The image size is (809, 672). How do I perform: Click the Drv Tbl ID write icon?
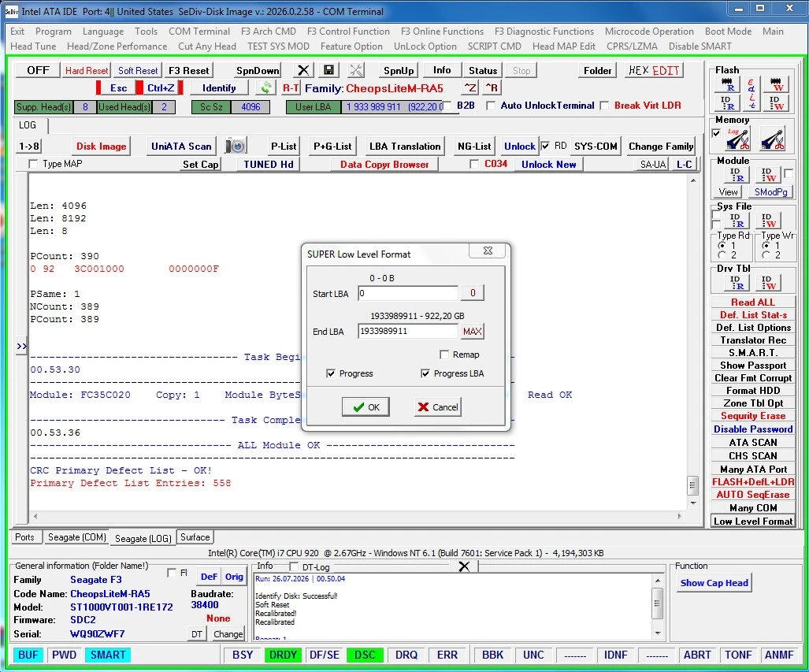pos(768,283)
